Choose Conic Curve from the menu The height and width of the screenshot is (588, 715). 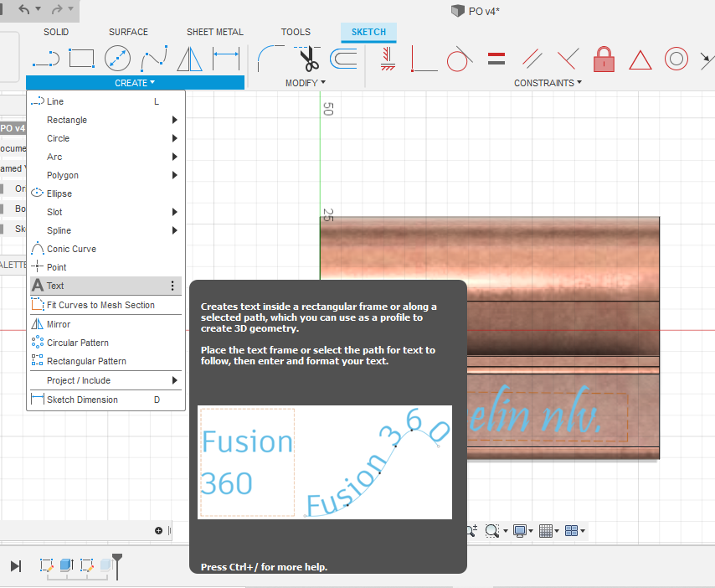[x=105, y=249]
